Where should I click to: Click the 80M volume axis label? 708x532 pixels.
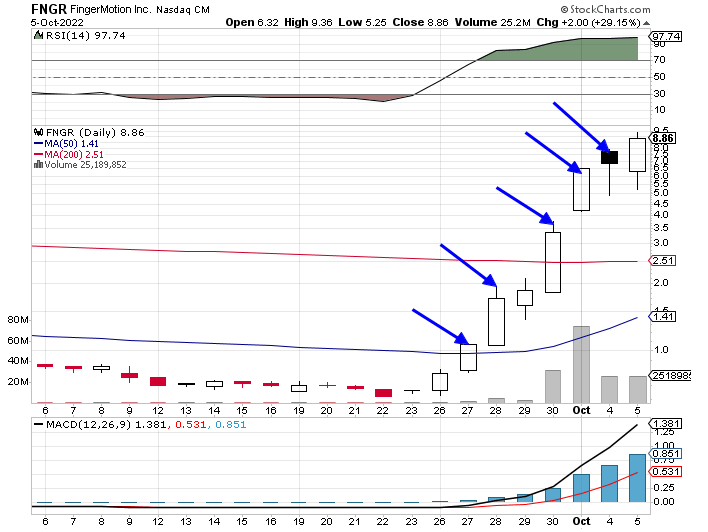coord(18,320)
